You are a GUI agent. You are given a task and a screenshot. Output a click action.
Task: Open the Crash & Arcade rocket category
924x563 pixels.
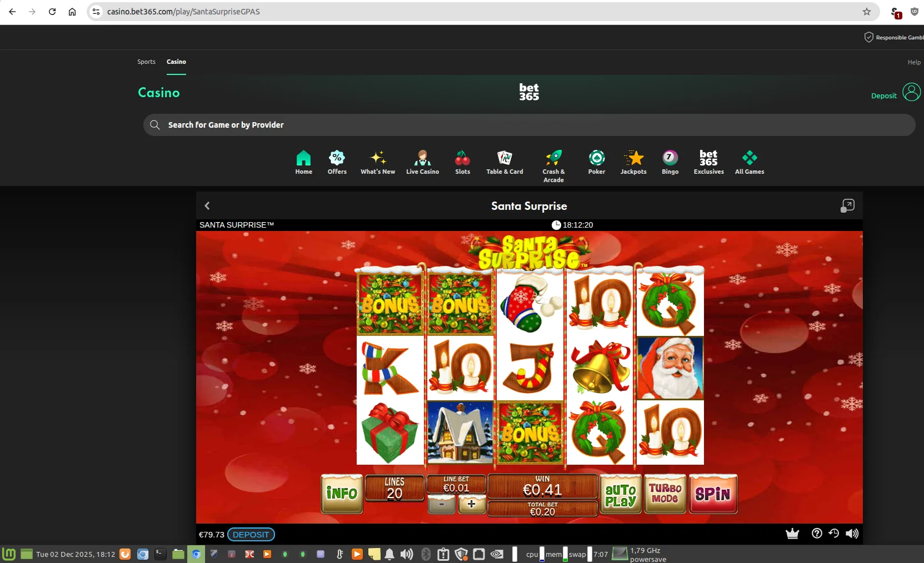pyautogui.click(x=553, y=166)
